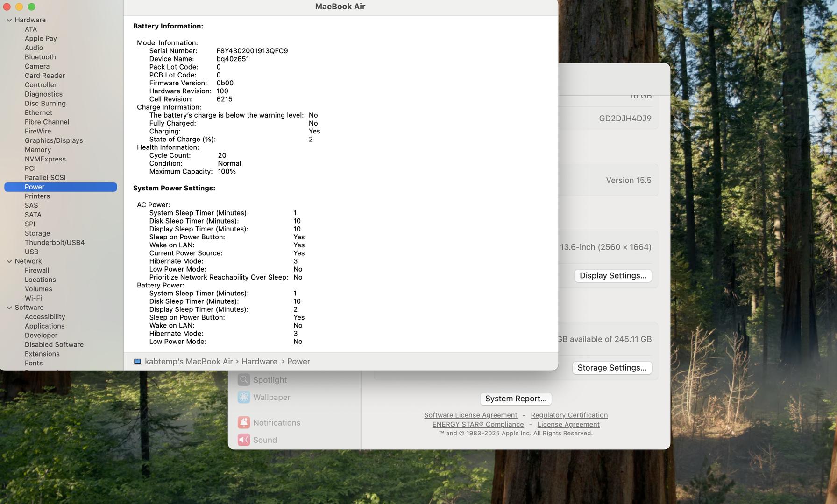Select SPI in the sidebar

pyautogui.click(x=30, y=224)
